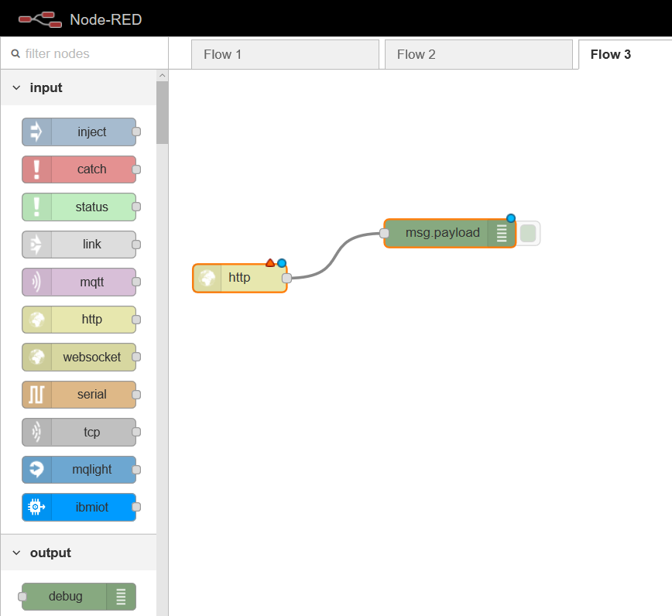Click the list icon on msg.payload node
This screenshot has height=616, width=672.
(x=502, y=233)
